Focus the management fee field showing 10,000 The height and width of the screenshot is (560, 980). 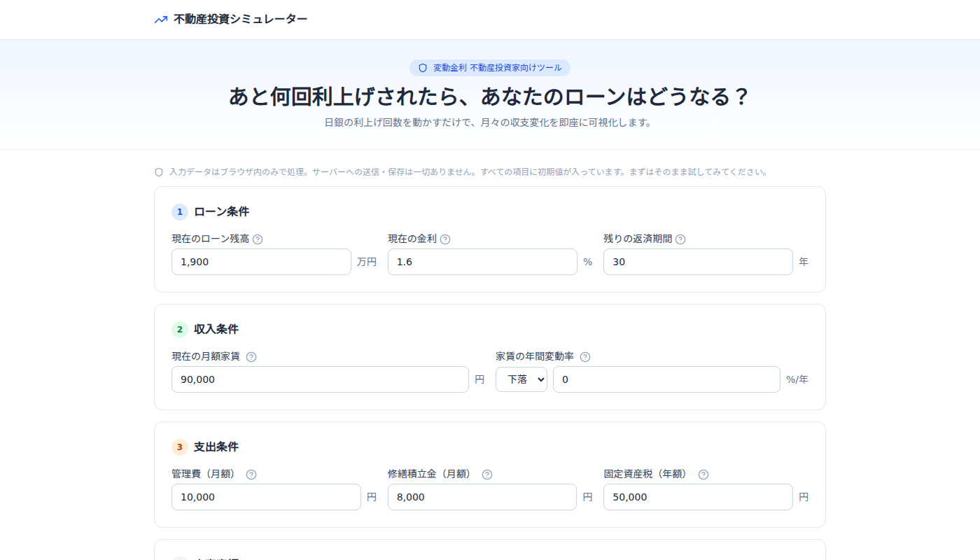[266, 497]
